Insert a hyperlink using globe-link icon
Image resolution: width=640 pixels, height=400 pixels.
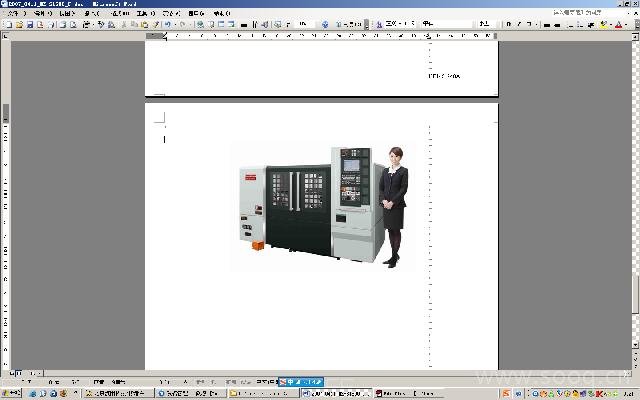[200, 24]
